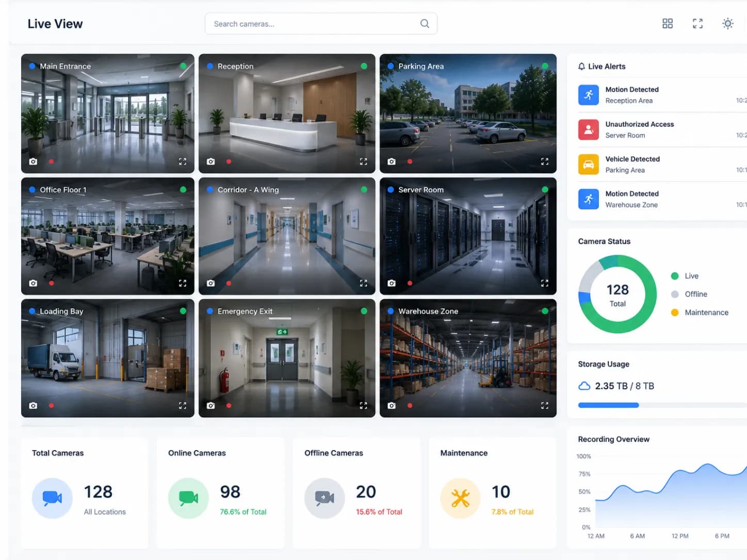Expand Main Entrance feed to fullscreen
Image resolution: width=747 pixels, height=560 pixels.
(x=183, y=161)
